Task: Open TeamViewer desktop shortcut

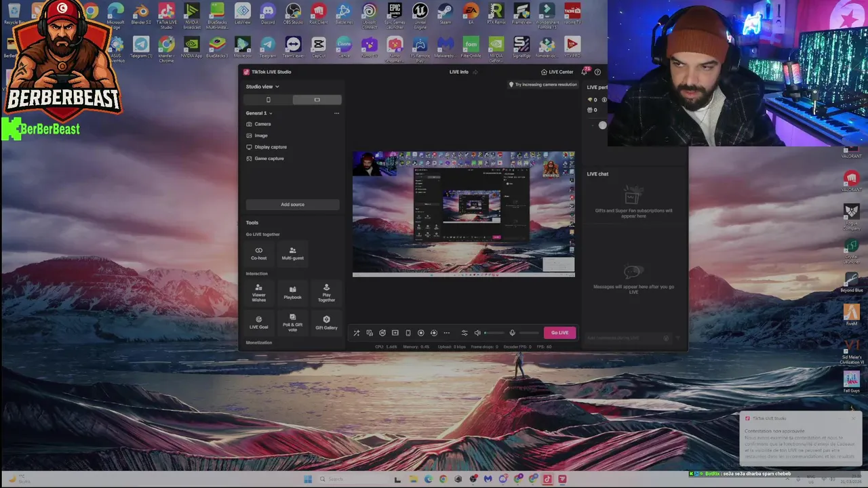Action: point(293,47)
